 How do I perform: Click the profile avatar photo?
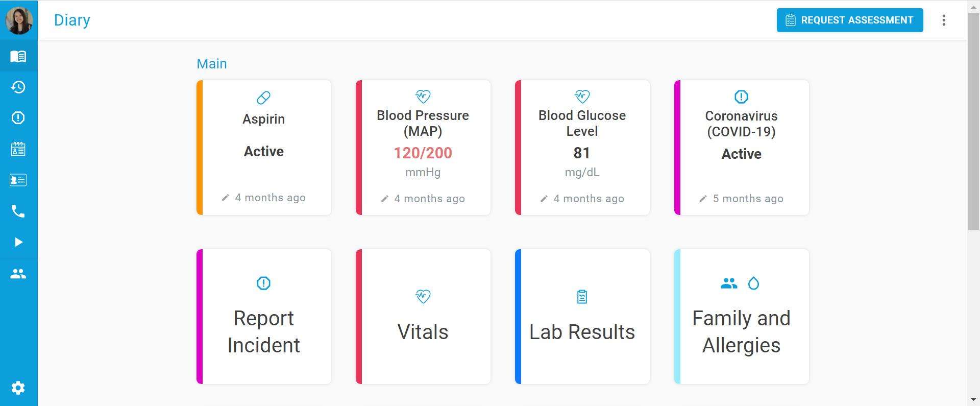pyautogui.click(x=19, y=20)
